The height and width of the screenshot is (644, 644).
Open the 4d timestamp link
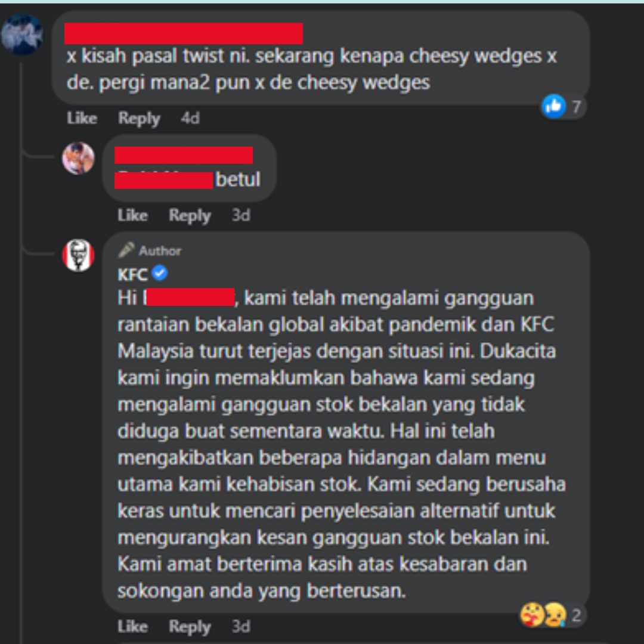click(190, 118)
